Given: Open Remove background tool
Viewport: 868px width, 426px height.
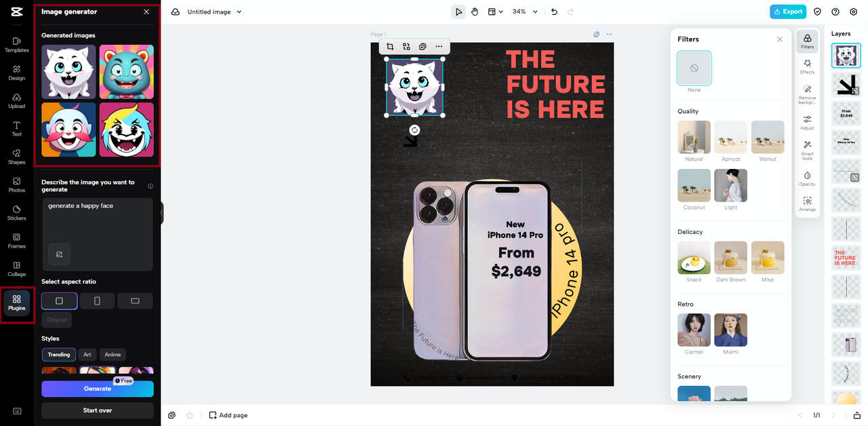Looking at the screenshot, I should (807, 94).
